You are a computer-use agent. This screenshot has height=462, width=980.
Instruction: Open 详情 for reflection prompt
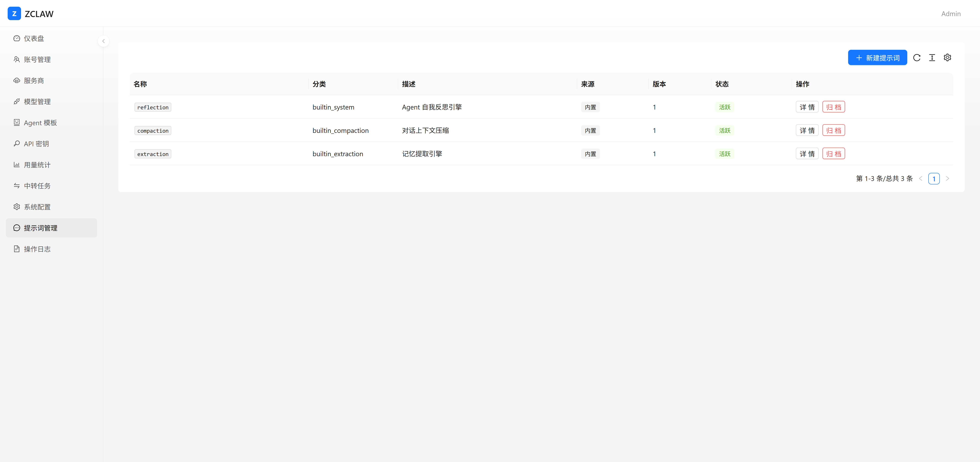[x=807, y=107]
